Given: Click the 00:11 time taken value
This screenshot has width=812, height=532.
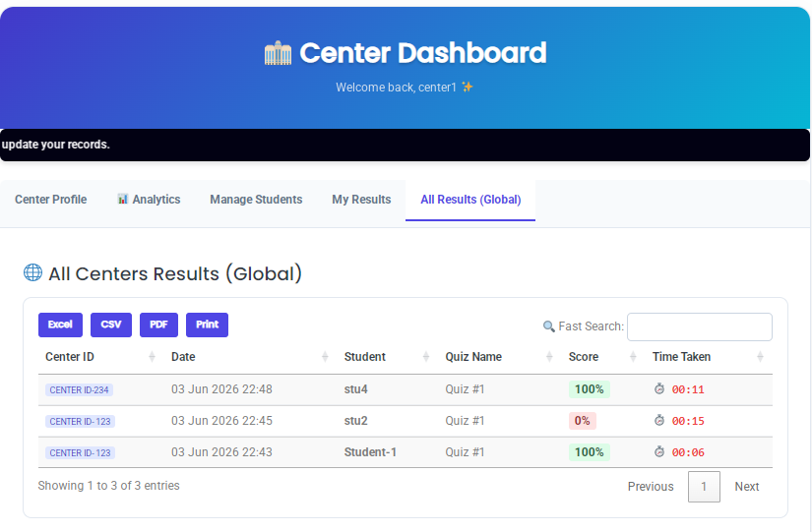Looking at the screenshot, I should click(688, 389).
